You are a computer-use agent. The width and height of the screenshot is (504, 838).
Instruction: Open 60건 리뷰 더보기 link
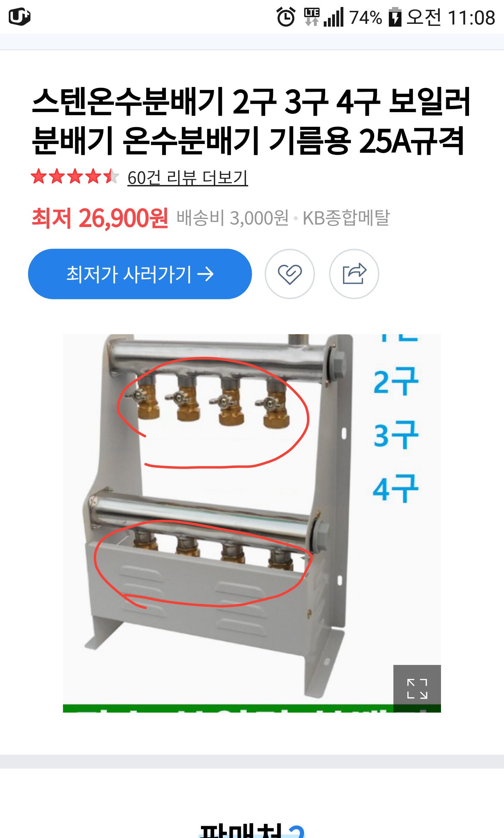pos(188,178)
